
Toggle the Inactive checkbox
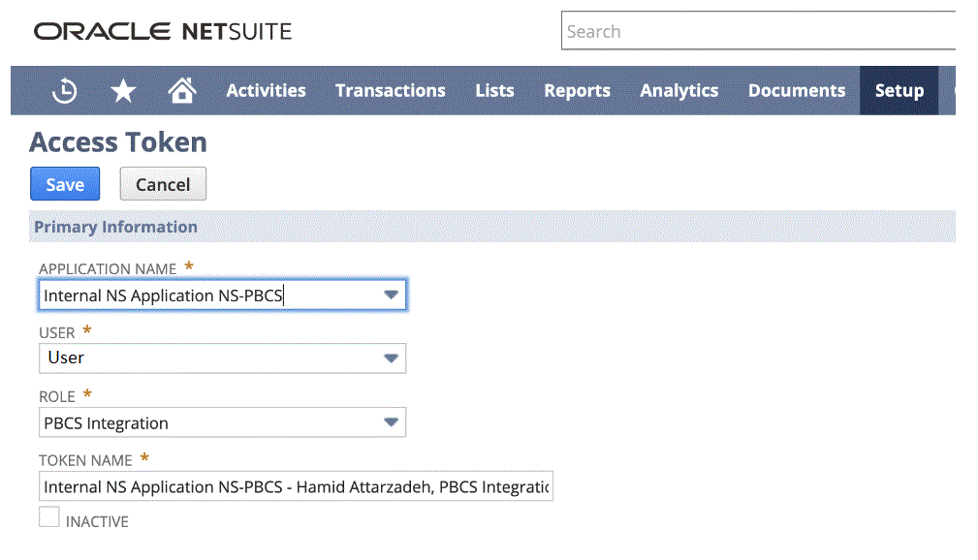pyautogui.click(x=49, y=517)
